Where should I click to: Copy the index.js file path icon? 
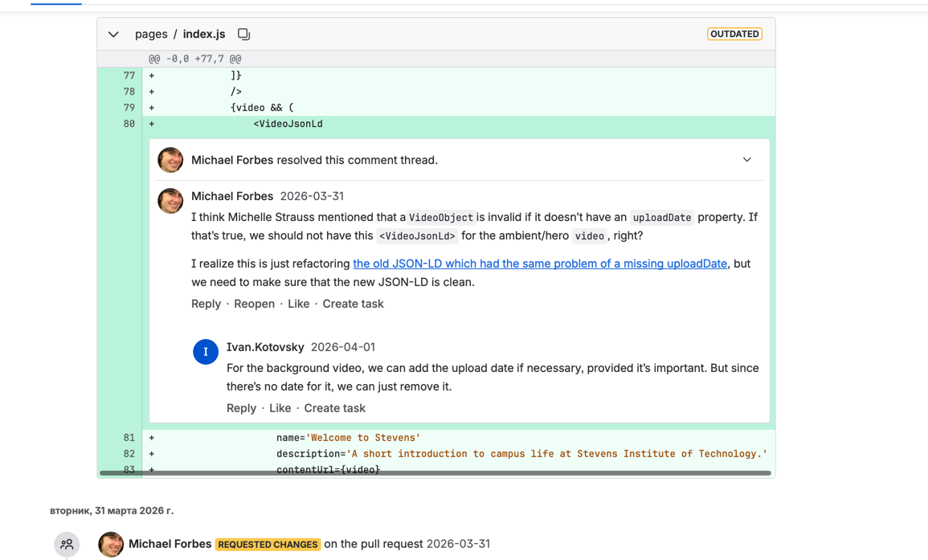coord(243,35)
